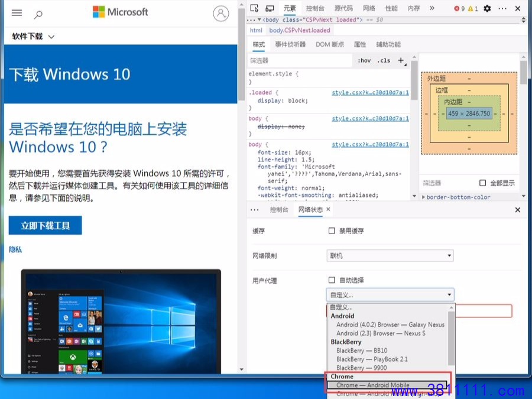Click the box model content size 459 × 2846.750

pos(469,113)
